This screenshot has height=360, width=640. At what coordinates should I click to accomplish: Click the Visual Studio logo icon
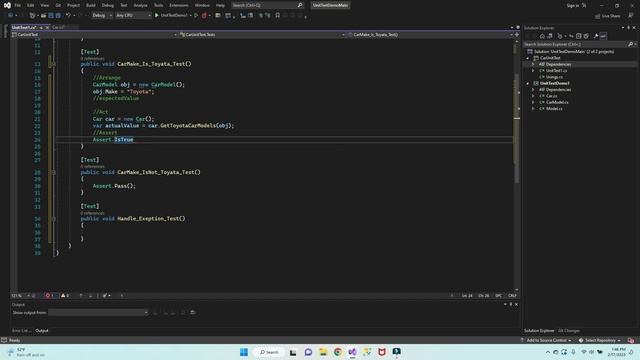7,5
